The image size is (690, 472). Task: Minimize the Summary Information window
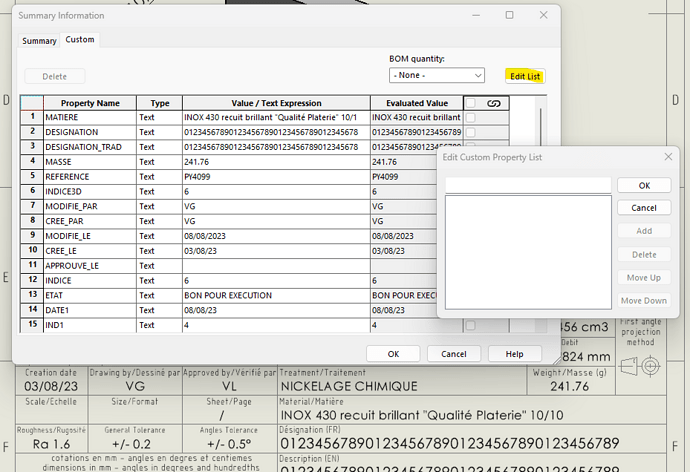476,15
